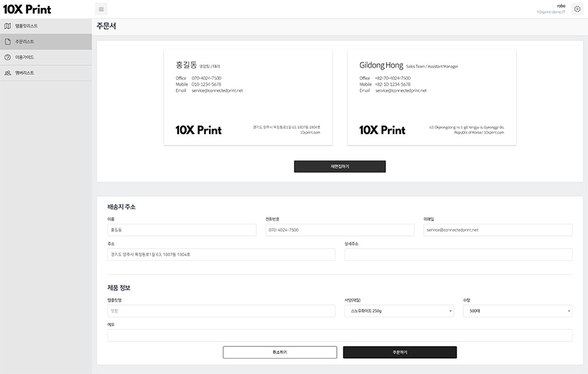Expand the 스노우화이트 250g paper dropdown
Image resolution: width=588 pixels, height=374 pixels.
point(399,311)
